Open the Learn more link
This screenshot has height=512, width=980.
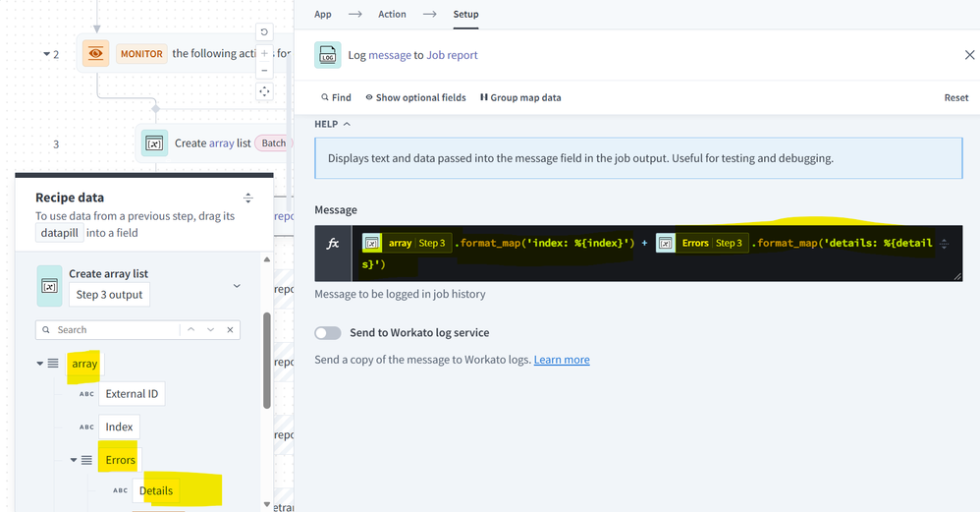click(x=562, y=361)
